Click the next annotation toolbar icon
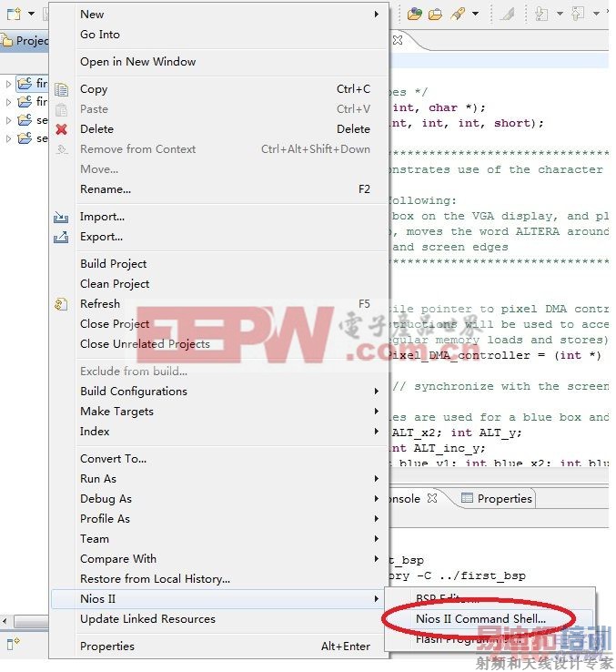The height and width of the screenshot is (672, 616). pos(541,15)
